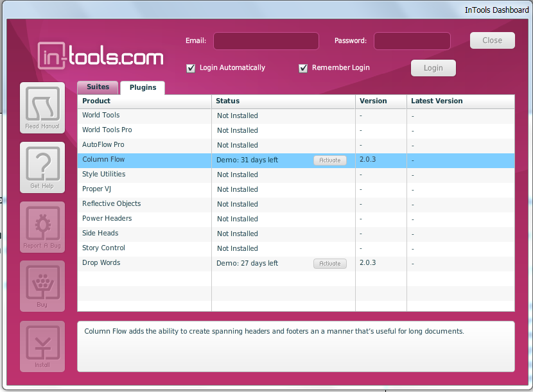The image size is (533, 392).
Task: Select the Side Heads row
Action: [296, 234]
